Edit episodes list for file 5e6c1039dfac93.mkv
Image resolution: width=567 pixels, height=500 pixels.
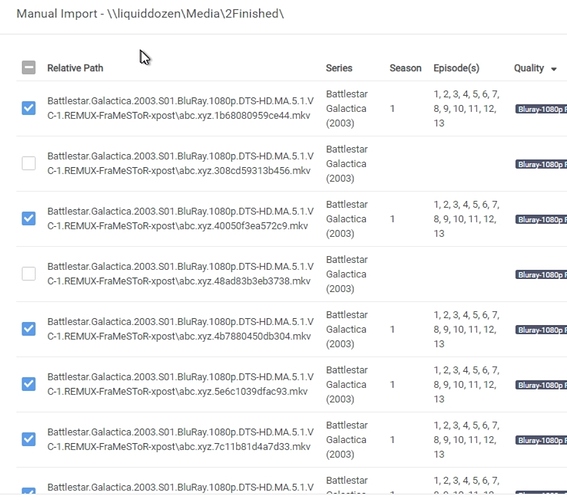tap(466, 384)
